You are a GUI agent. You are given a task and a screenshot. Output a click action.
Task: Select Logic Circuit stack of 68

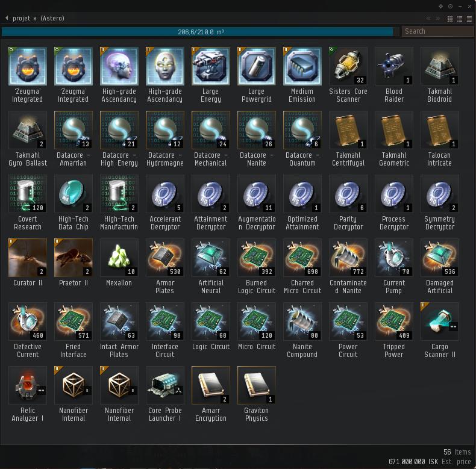click(x=211, y=321)
